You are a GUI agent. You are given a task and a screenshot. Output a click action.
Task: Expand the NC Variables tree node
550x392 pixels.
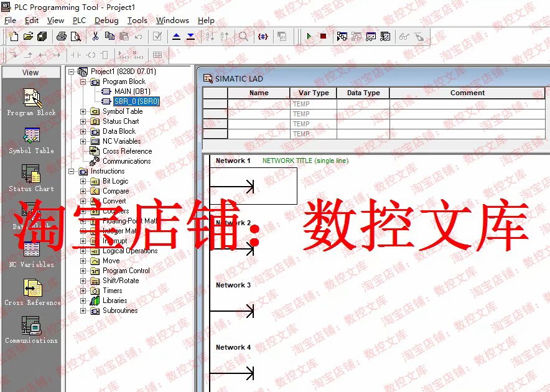pyautogui.click(x=83, y=141)
